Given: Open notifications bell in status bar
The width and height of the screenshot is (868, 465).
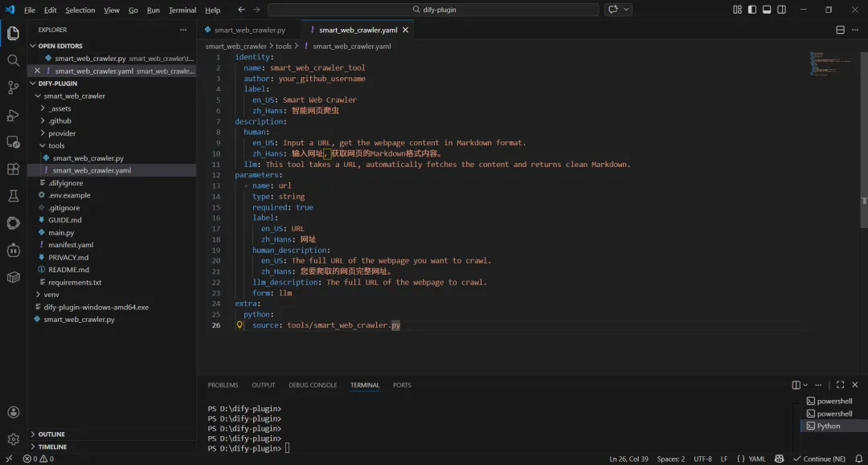Looking at the screenshot, I should tap(858, 459).
